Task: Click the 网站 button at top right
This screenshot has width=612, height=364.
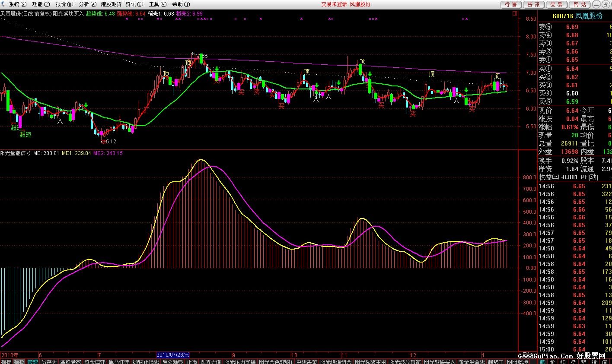Action: (580, 4)
